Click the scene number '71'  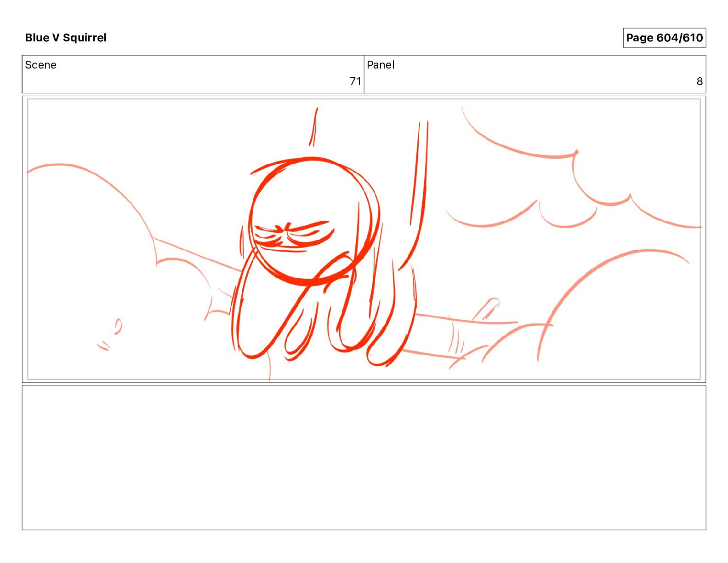point(355,81)
